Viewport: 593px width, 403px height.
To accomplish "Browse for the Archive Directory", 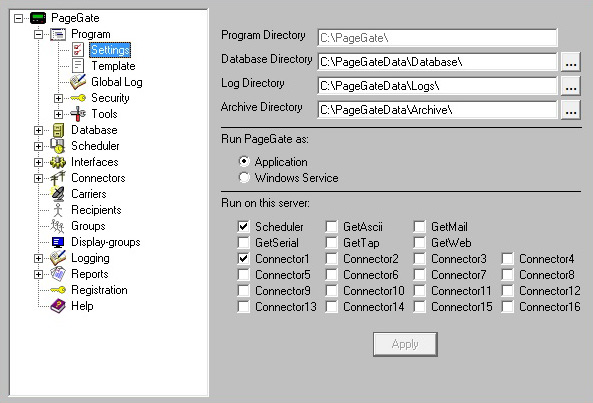I will click(571, 110).
